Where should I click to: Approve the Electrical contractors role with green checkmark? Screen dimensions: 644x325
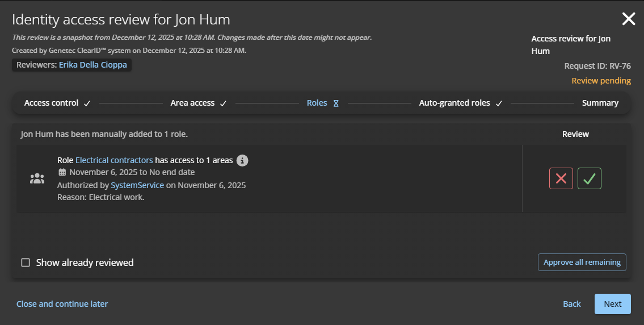pyautogui.click(x=589, y=178)
